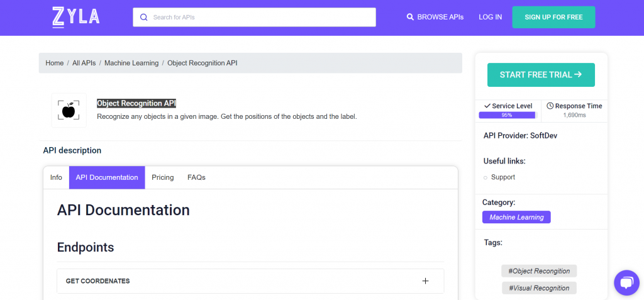Viewport: 644px width, 300px height.
Task: Click the Search for APIs input field
Action: click(x=254, y=17)
